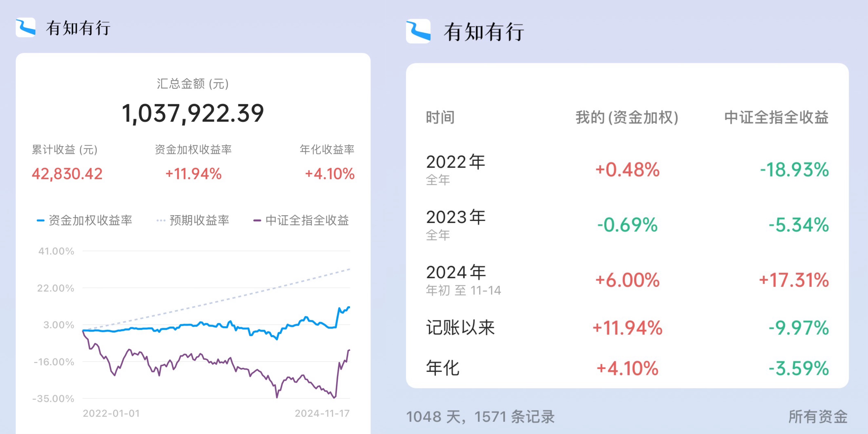Select the 累计收益 value 42,830.42
This screenshot has height=434, width=868.
(x=67, y=174)
